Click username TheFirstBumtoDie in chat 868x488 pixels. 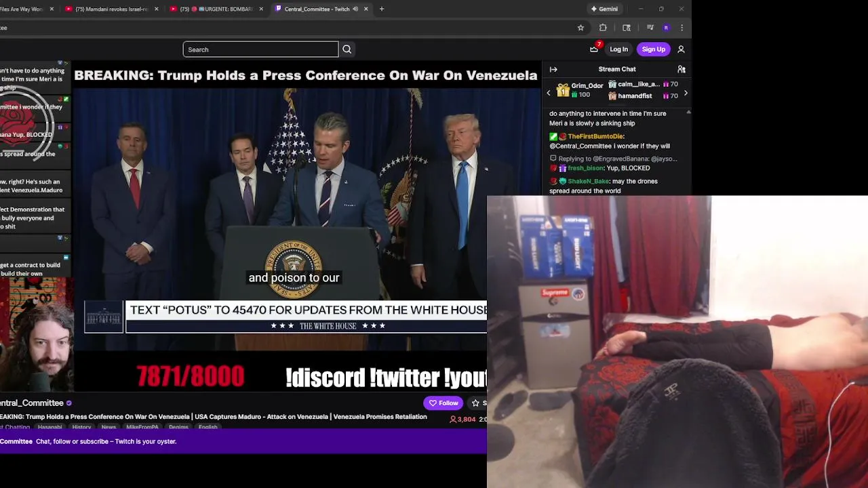[595, 136]
